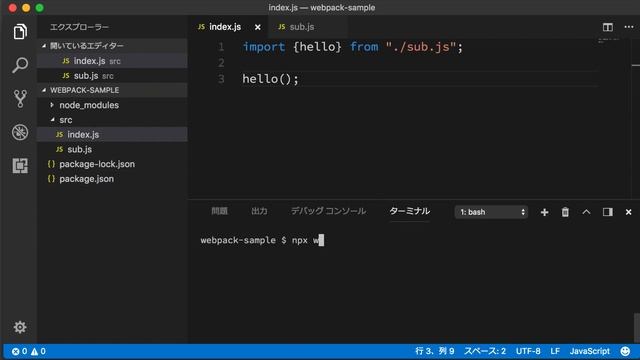Switch to the sub.js editor tab
Viewport: 640px width, 360px height.
tap(308, 27)
